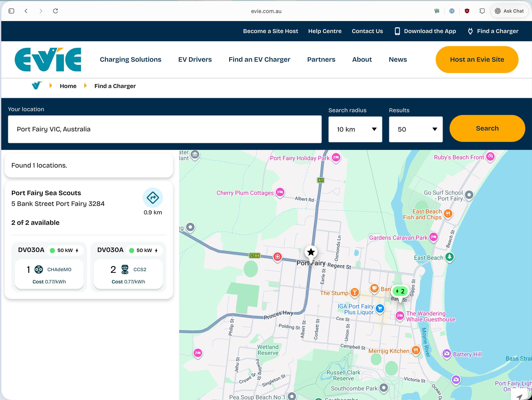Click the red hospital marker on the map
The width and height of the screenshot is (532, 400).
coord(278,257)
